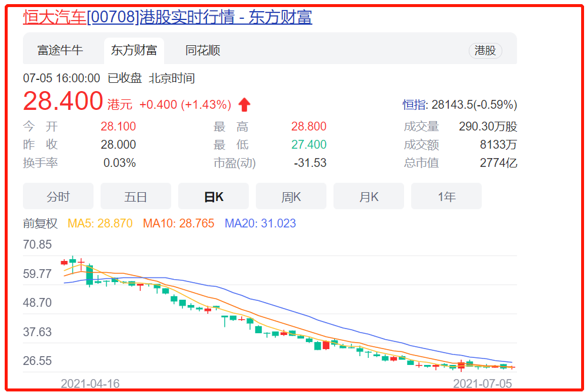The width and height of the screenshot is (587, 392).
Task: Click the 总市值 value 2774亿
Action: click(x=499, y=163)
